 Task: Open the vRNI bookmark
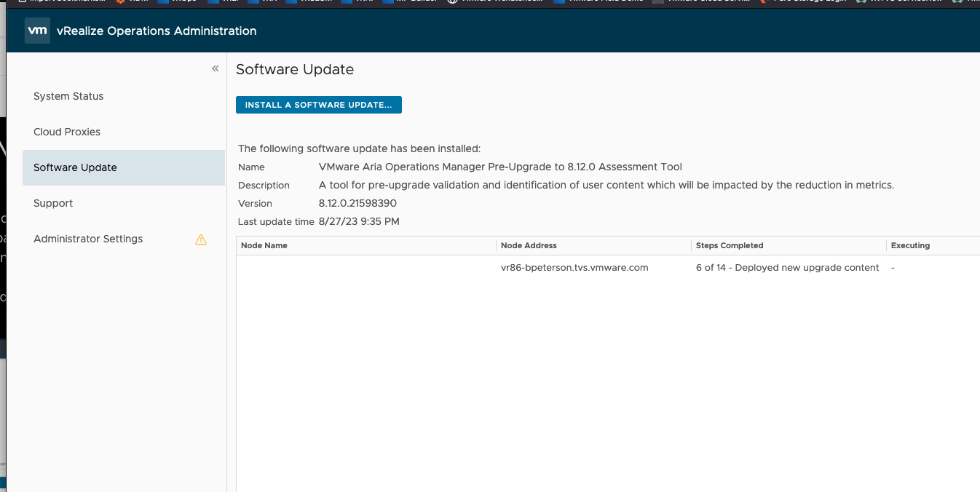362,2
